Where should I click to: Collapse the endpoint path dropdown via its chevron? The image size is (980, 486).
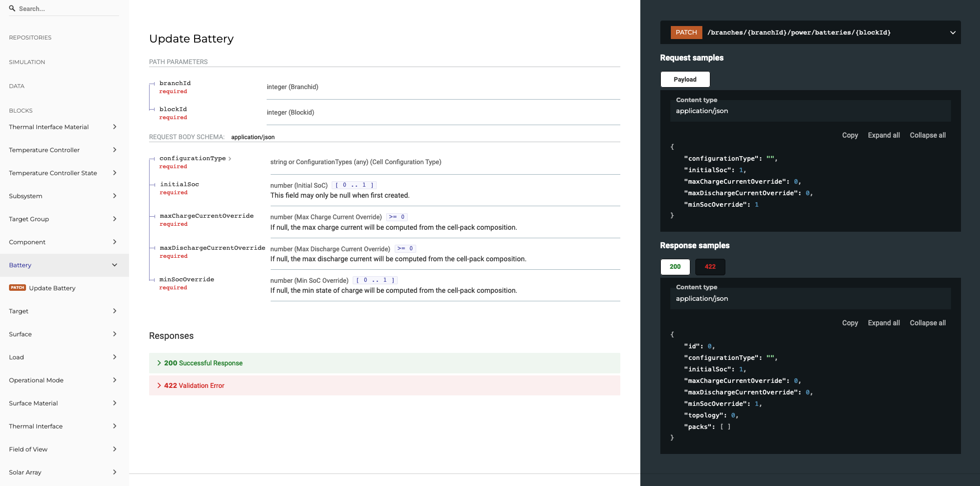[952, 32]
